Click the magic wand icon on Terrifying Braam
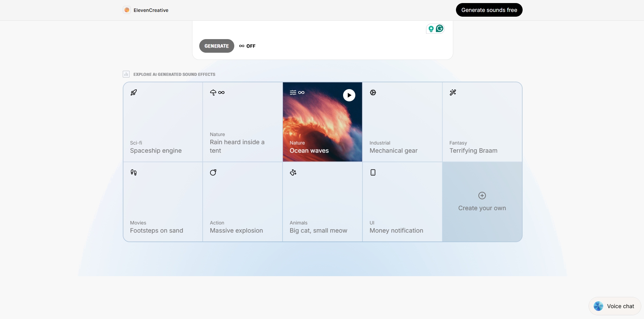 [453, 93]
